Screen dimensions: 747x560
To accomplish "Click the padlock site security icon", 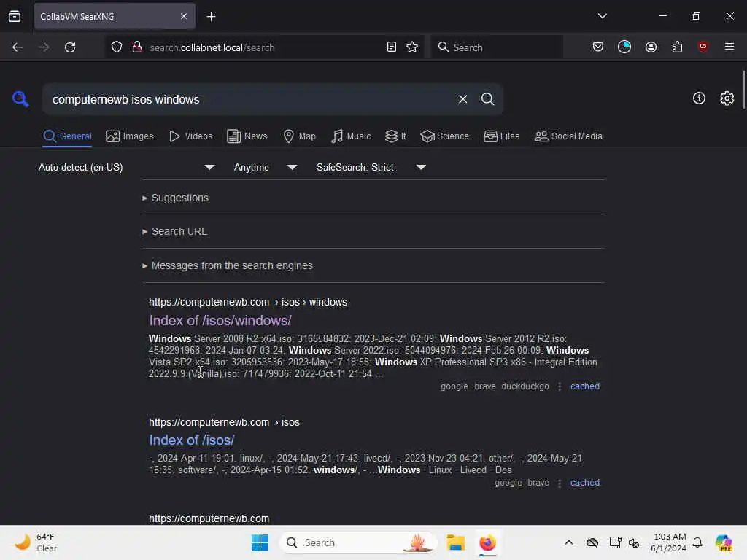I will coord(137,47).
